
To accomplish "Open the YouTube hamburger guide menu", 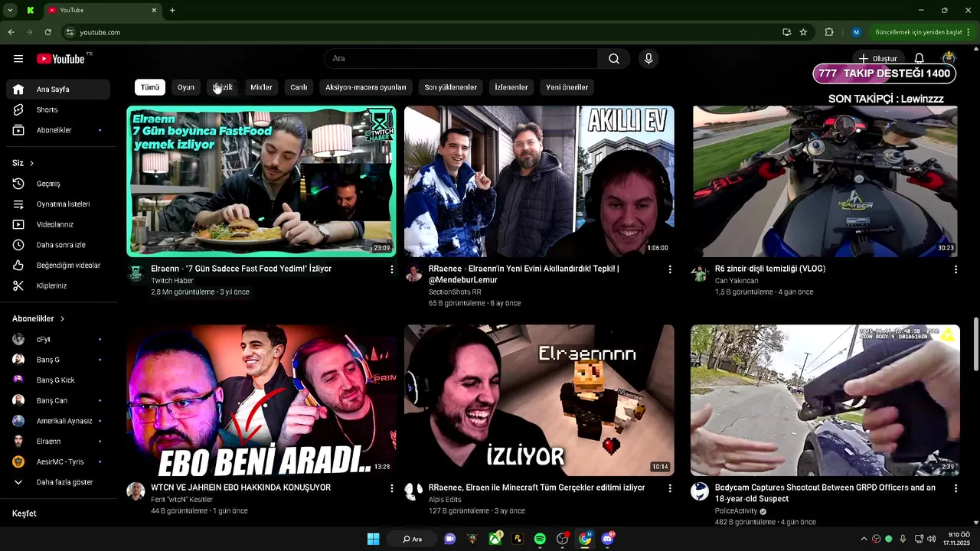I will coord(18,59).
